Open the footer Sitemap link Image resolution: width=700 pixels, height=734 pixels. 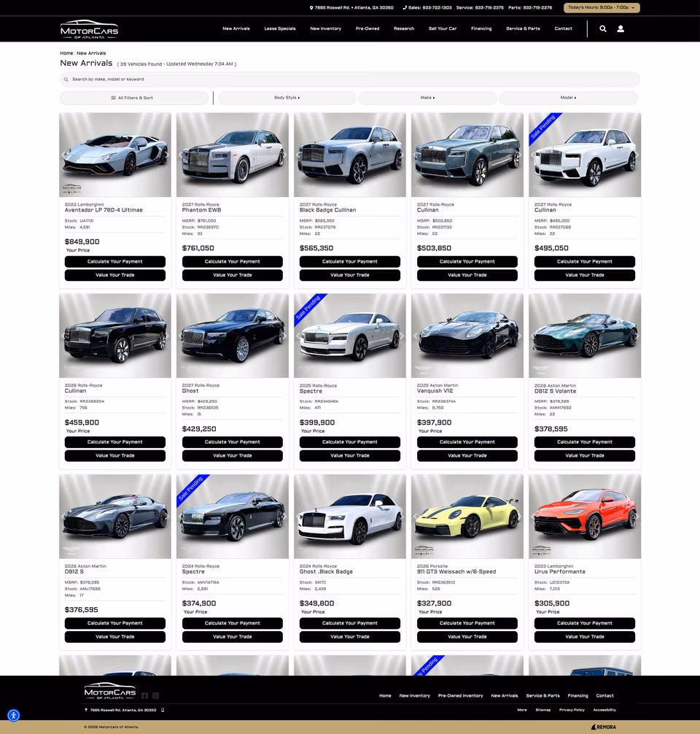[543, 710]
